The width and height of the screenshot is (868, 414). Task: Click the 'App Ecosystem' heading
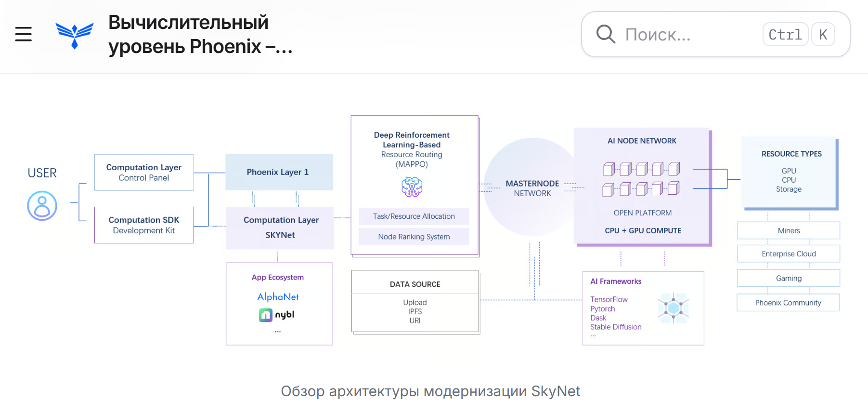(278, 277)
